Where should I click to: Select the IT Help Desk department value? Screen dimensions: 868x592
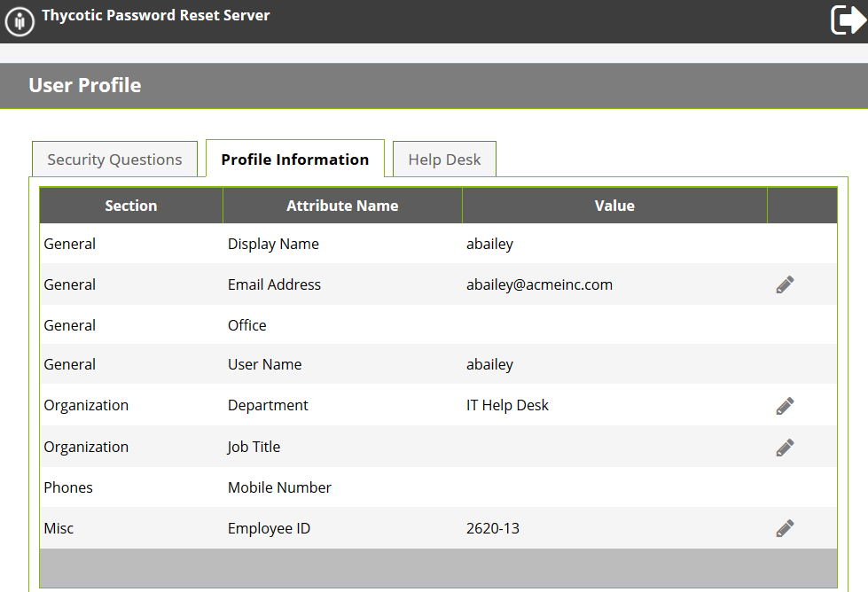[507, 405]
